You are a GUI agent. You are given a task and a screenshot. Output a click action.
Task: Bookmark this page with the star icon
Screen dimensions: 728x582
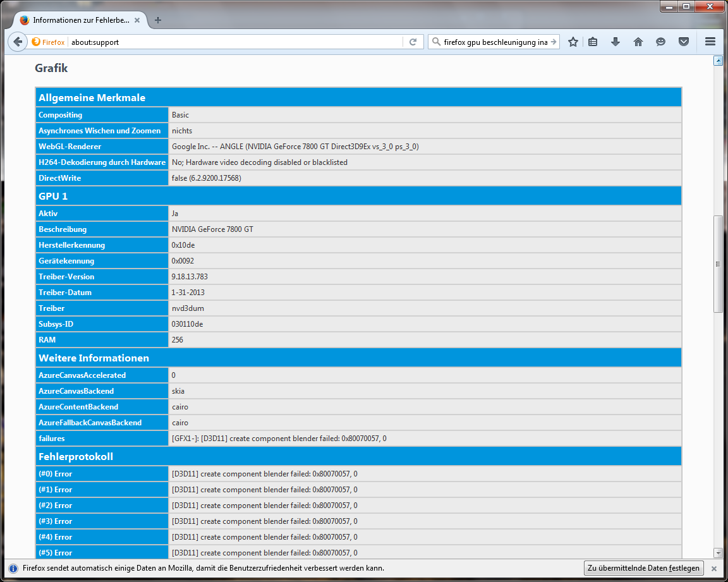tap(573, 42)
